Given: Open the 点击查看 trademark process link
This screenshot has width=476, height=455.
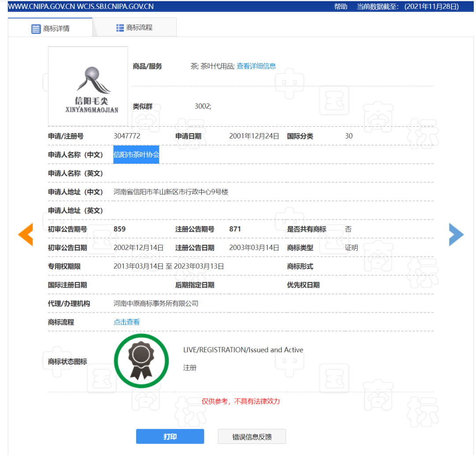Looking at the screenshot, I should point(126,322).
